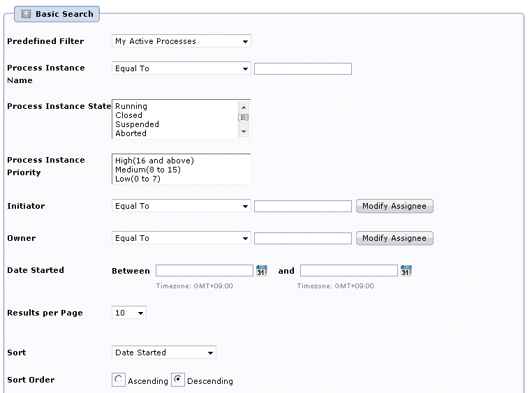532x393 pixels.
Task: Select Descending sort order
Action: tap(178, 379)
